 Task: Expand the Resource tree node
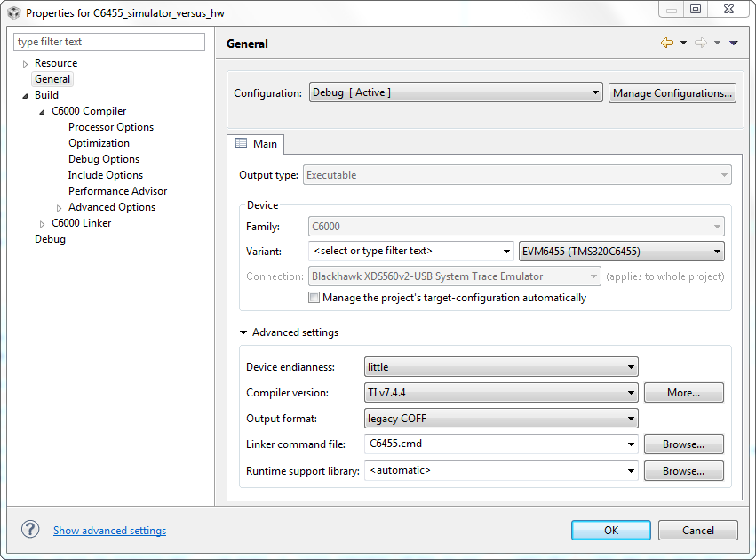coord(24,63)
